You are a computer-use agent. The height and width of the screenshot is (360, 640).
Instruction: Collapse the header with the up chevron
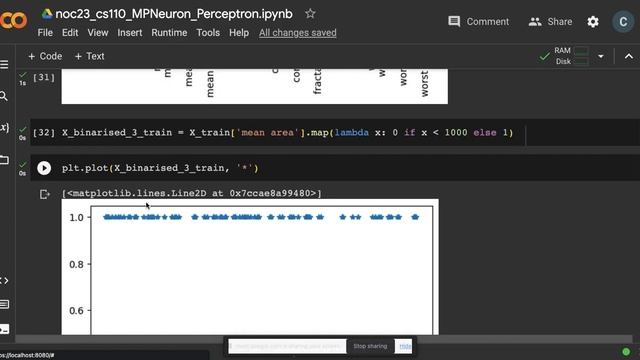(629, 56)
